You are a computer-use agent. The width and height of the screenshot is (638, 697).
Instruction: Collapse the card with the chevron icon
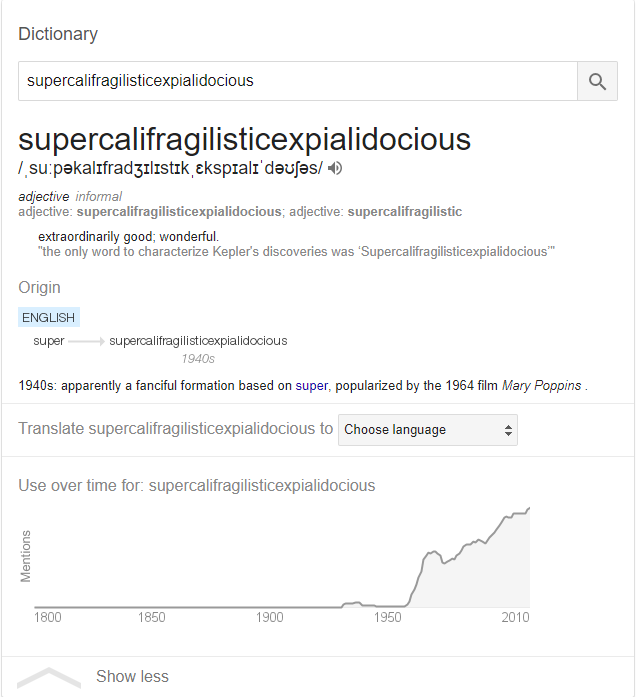pyautogui.click(x=49, y=677)
